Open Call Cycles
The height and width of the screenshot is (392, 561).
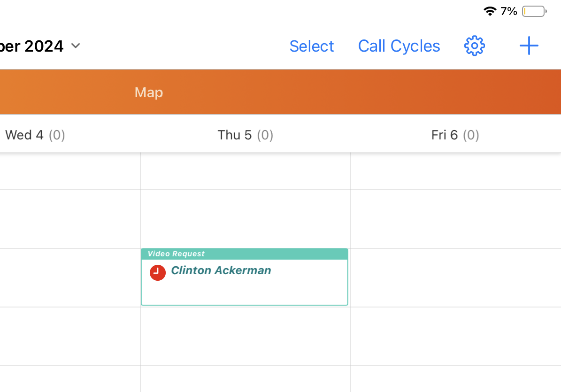click(399, 46)
